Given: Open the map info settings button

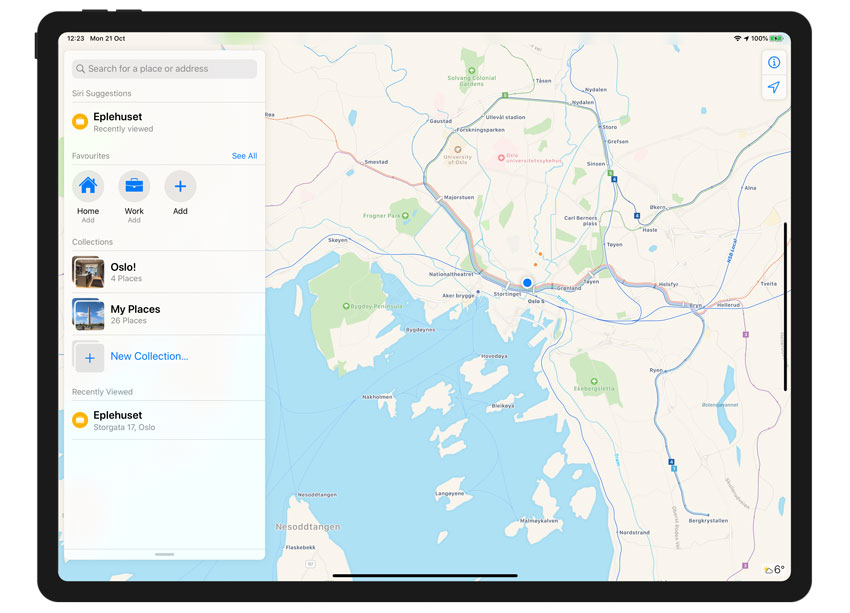Looking at the screenshot, I should 774,62.
